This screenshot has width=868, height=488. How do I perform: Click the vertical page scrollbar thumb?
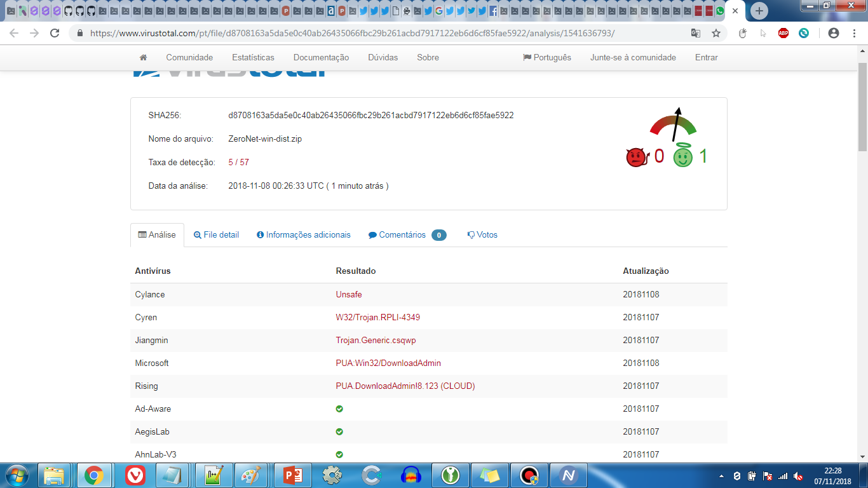click(x=862, y=107)
